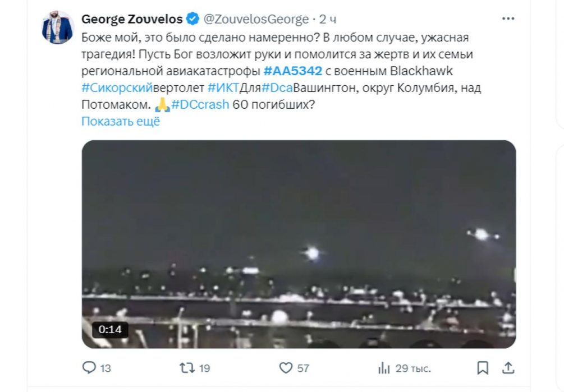Click the 0:14 video duration badge

coord(110,329)
